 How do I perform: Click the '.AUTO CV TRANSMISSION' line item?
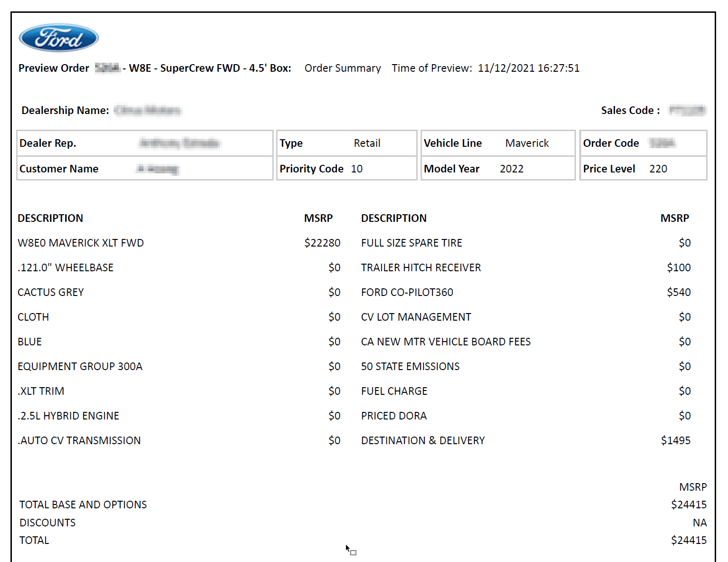click(79, 441)
